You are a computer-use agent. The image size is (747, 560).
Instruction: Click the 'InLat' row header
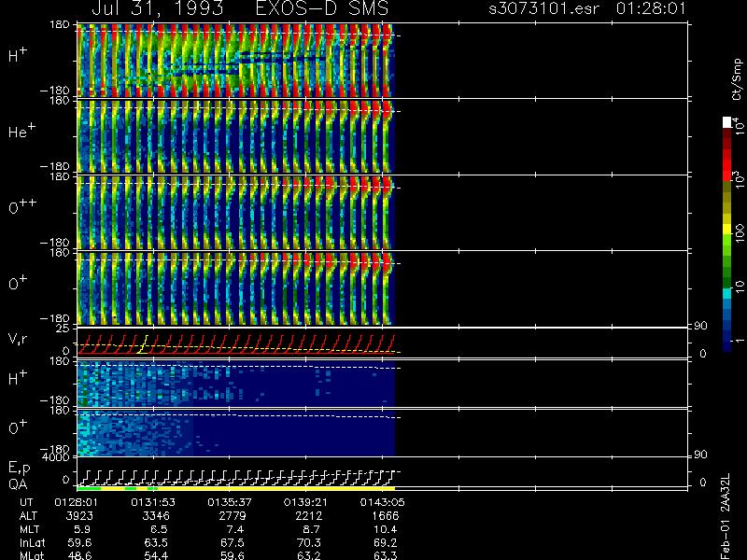point(32,542)
